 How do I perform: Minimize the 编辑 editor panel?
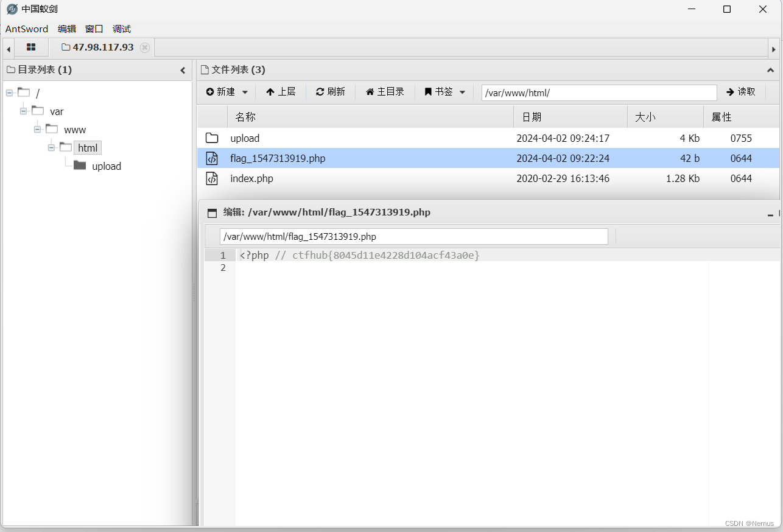pos(770,214)
